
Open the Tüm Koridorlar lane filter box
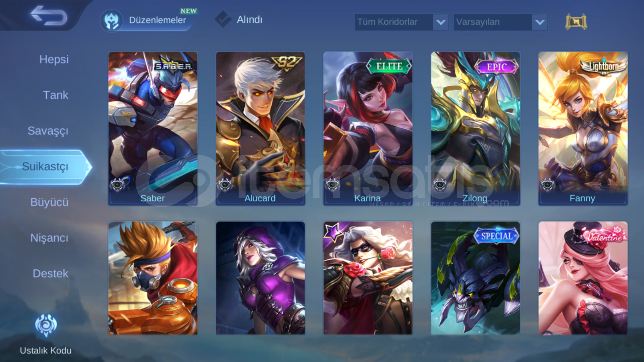pyautogui.click(x=401, y=22)
